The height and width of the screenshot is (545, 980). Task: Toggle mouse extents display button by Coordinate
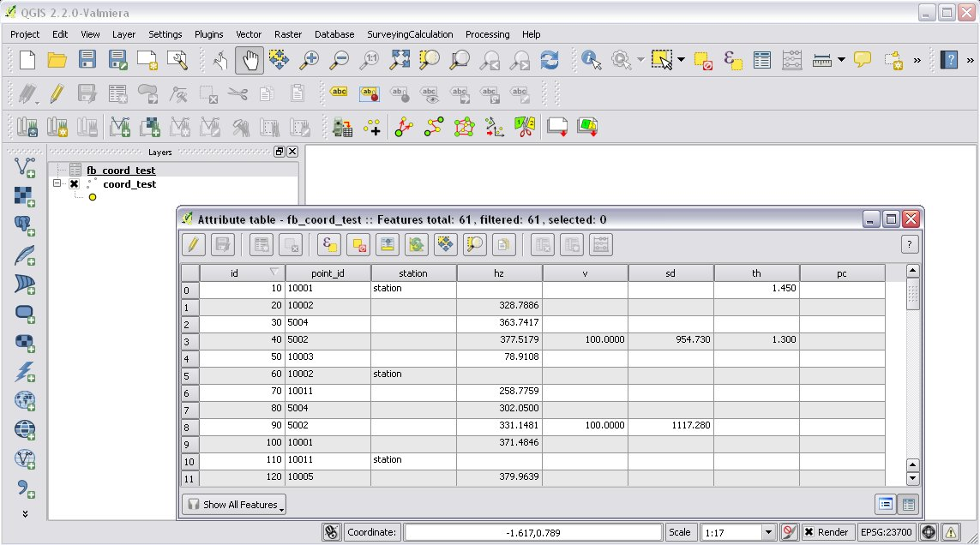[332, 532]
